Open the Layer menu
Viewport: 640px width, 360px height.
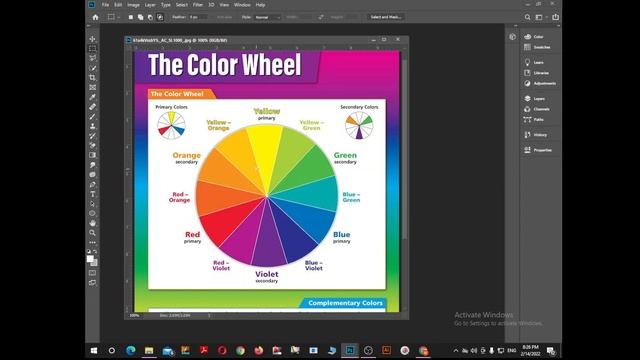coord(150,5)
